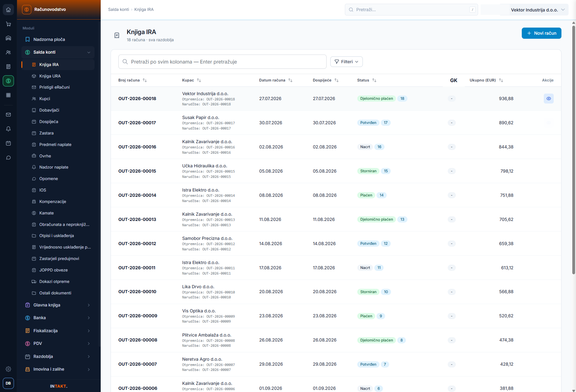576x392 pixels.
Task: Expand the Razdoblja section
Action: click(x=58, y=357)
